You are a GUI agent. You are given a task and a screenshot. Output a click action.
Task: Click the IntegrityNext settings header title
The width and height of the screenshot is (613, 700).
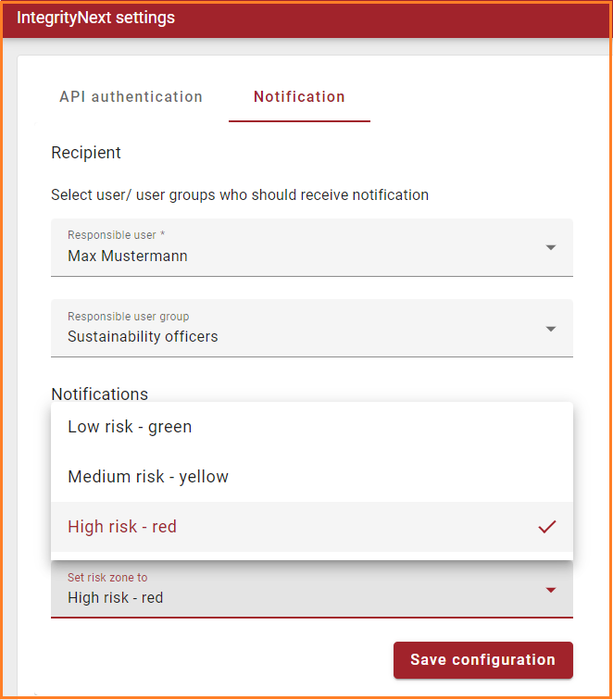[x=95, y=18]
